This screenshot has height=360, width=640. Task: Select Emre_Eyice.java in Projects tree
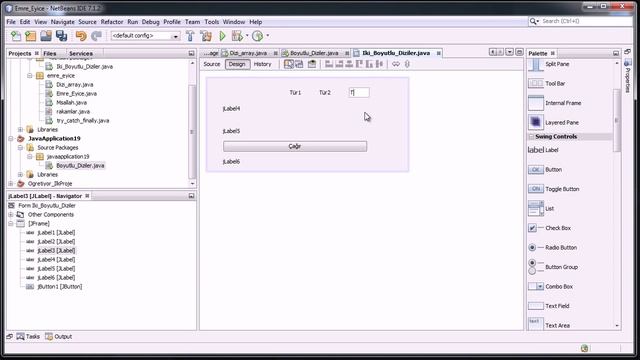point(76,93)
